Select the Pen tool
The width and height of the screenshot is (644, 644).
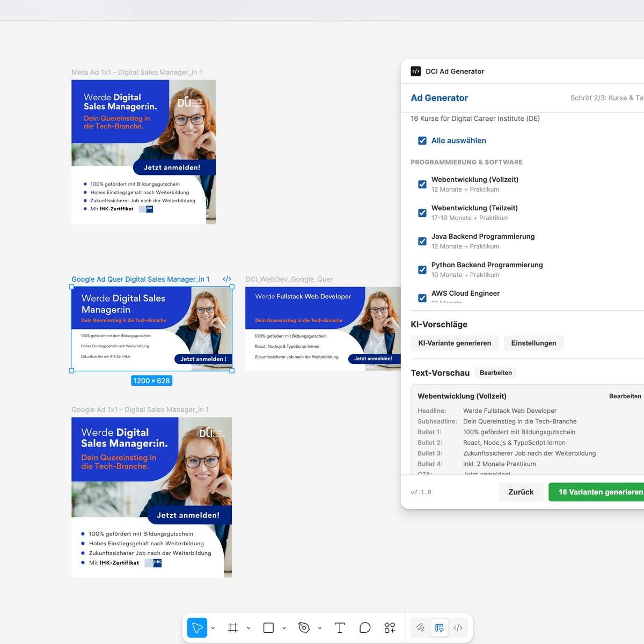click(x=304, y=627)
